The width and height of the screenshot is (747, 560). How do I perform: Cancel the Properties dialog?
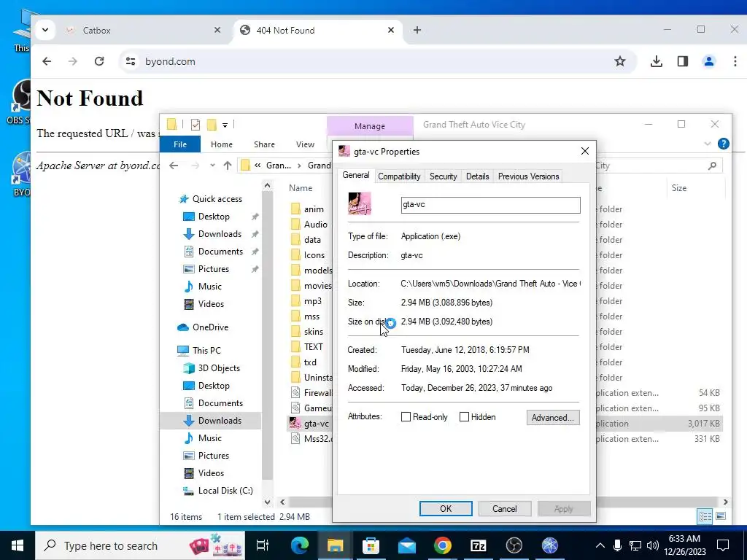click(505, 508)
